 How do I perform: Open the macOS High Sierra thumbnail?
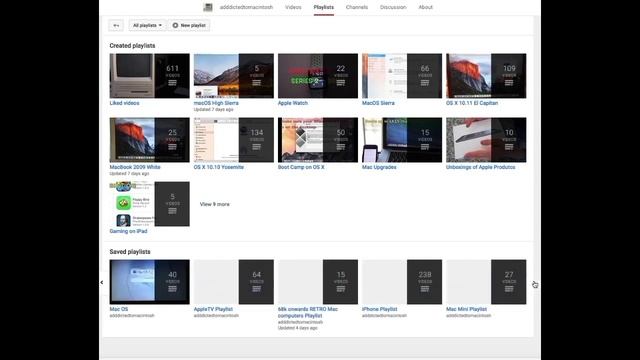pos(233,76)
